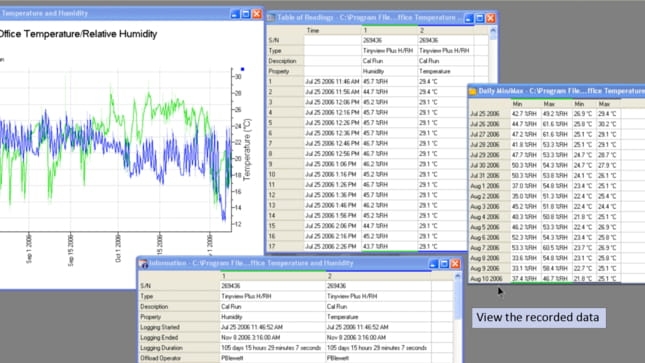Minimize the Temperature and Humidity graph window

point(234,14)
